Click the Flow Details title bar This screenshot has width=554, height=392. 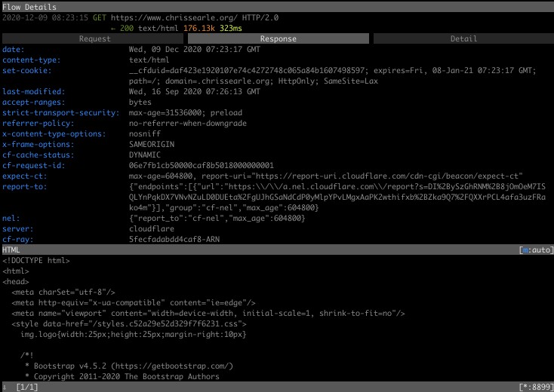point(30,6)
